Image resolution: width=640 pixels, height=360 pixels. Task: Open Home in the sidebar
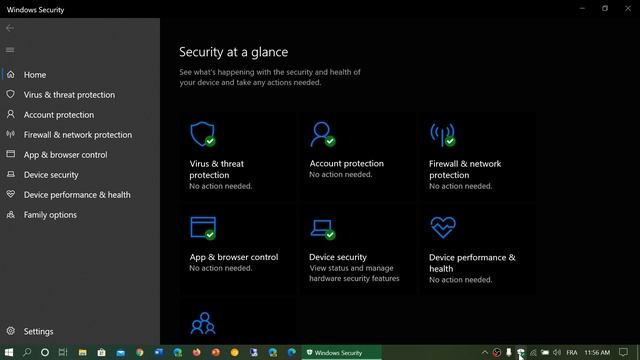click(80, 75)
